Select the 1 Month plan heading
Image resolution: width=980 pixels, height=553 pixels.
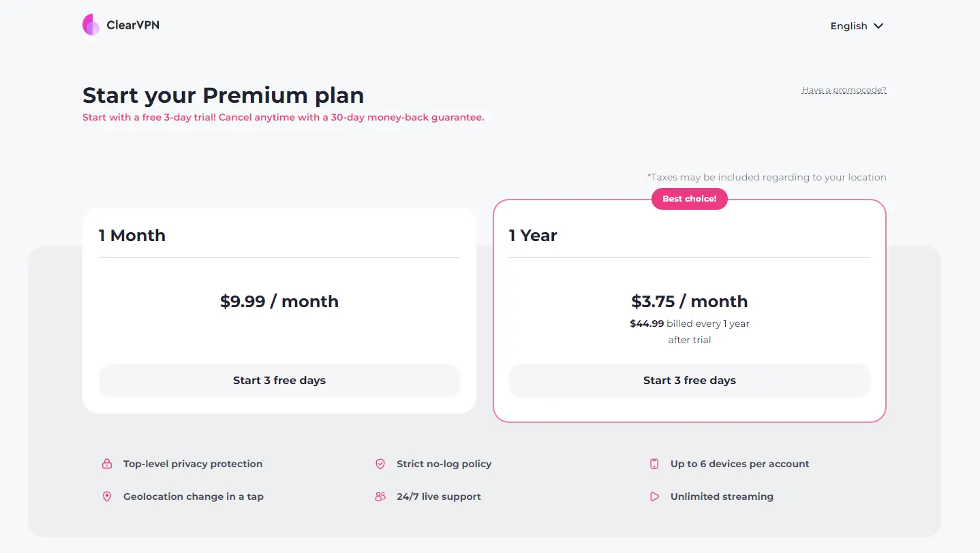pos(132,236)
